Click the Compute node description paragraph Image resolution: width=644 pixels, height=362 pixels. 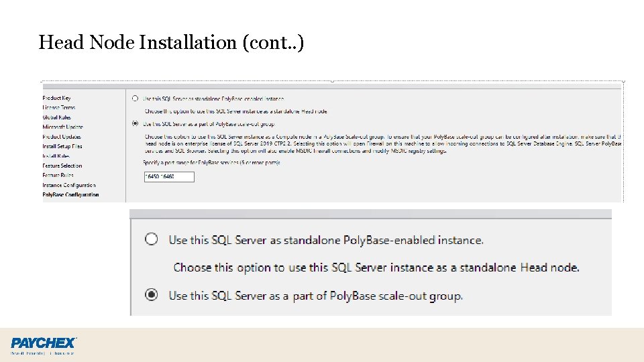[x=383, y=143]
